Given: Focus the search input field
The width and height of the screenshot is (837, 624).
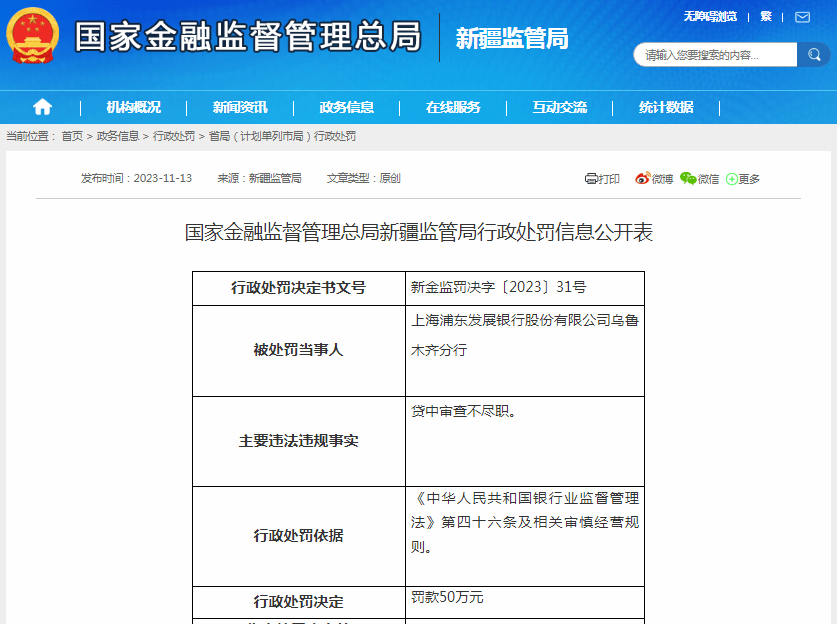Looking at the screenshot, I should [714, 55].
